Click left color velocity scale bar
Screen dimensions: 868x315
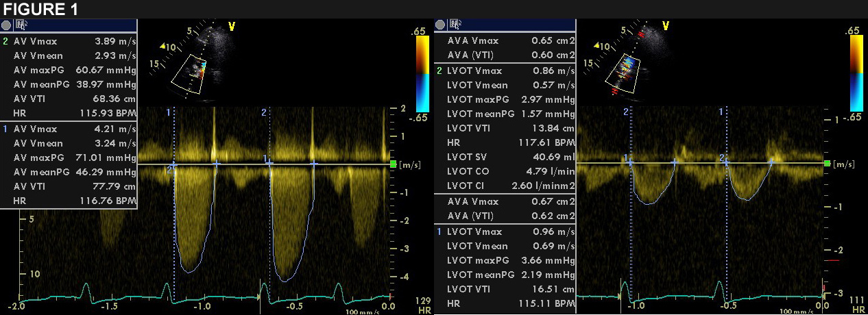423,74
